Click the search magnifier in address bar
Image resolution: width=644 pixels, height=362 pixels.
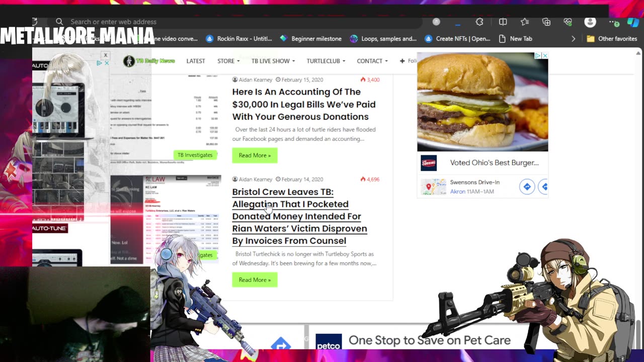pos(59,22)
